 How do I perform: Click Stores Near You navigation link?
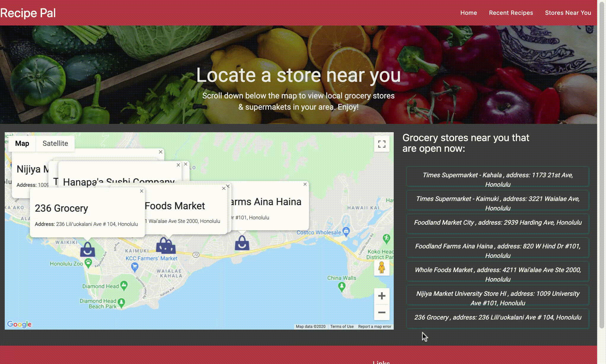coord(568,12)
